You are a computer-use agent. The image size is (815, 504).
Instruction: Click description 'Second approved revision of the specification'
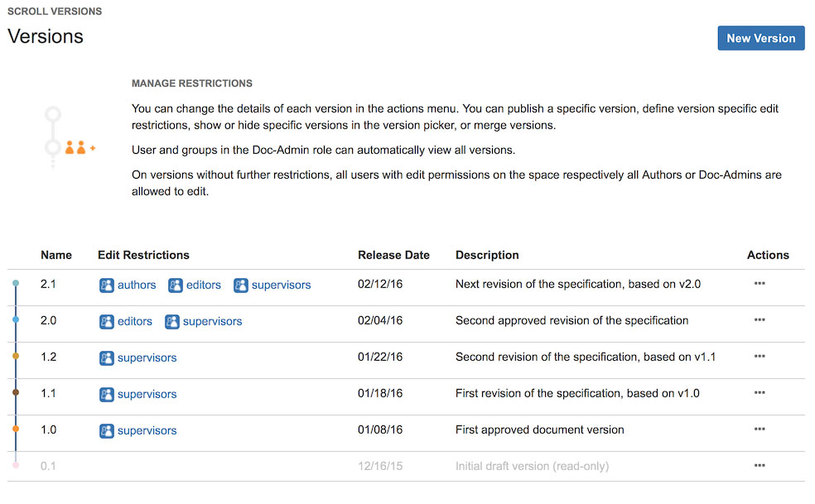tap(571, 320)
